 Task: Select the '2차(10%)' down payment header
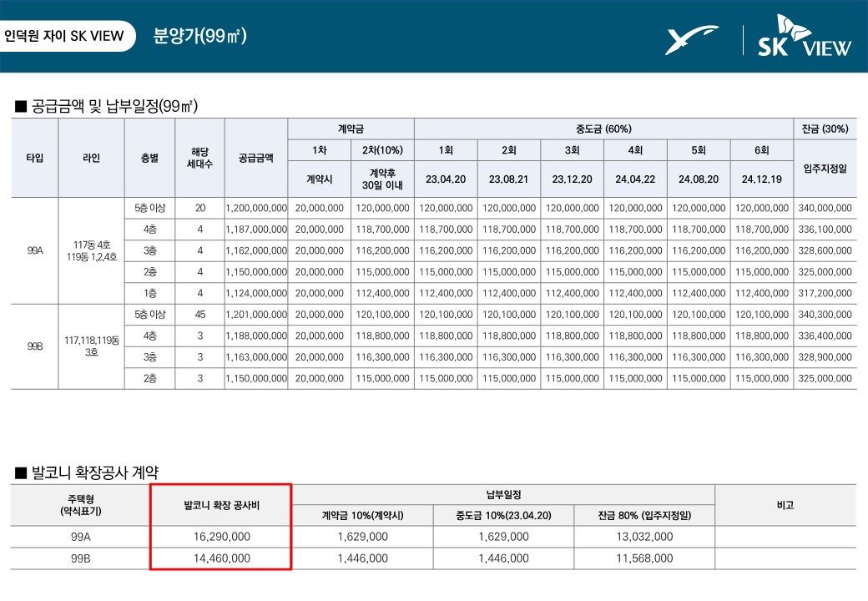(382, 150)
